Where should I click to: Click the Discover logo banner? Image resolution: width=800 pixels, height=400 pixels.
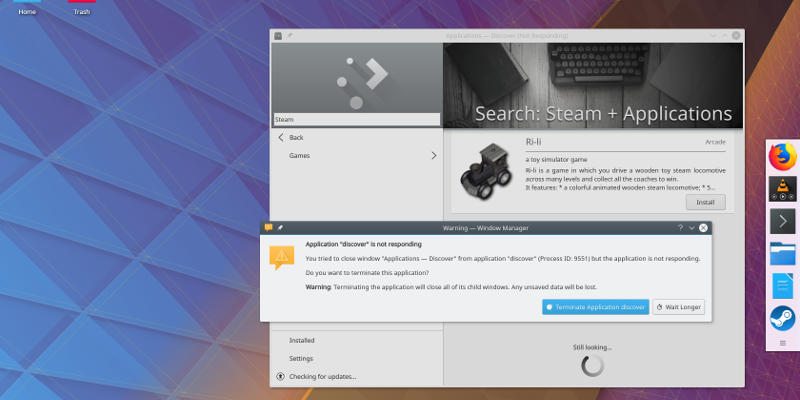(357, 78)
